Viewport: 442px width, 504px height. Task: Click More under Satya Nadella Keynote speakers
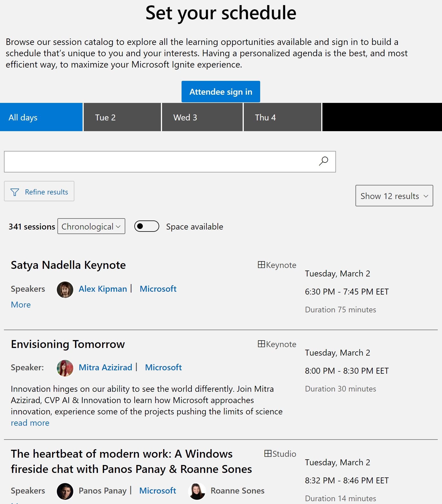point(21,305)
